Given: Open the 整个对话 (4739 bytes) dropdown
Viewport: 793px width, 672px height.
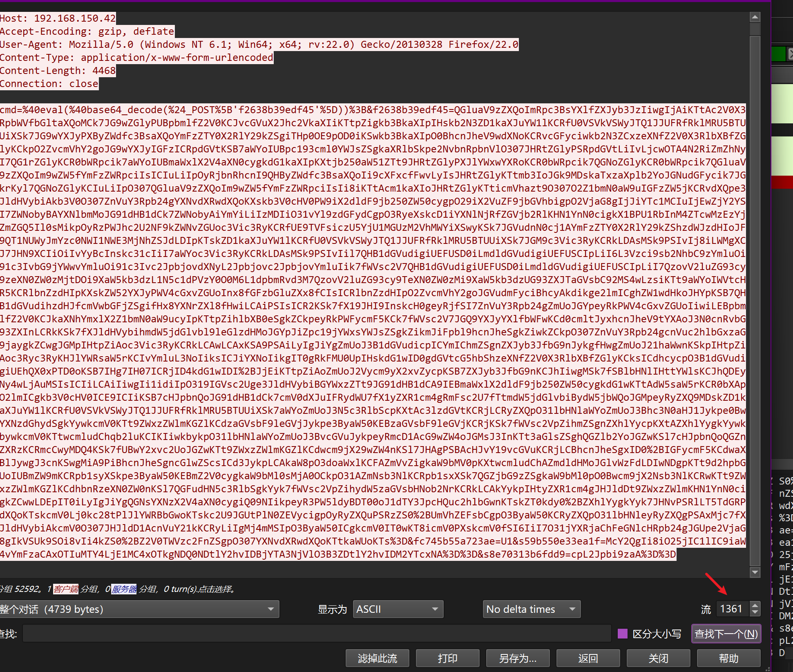Looking at the screenshot, I should (139, 609).
